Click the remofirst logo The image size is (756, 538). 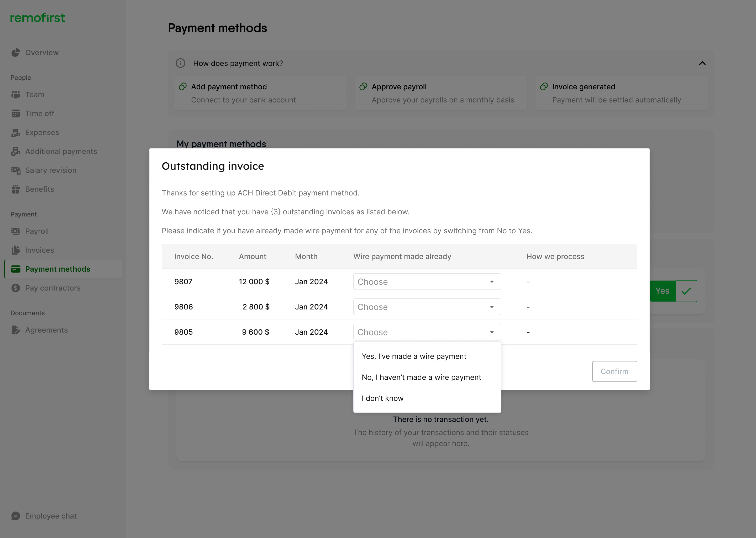[x=37, y=18]
